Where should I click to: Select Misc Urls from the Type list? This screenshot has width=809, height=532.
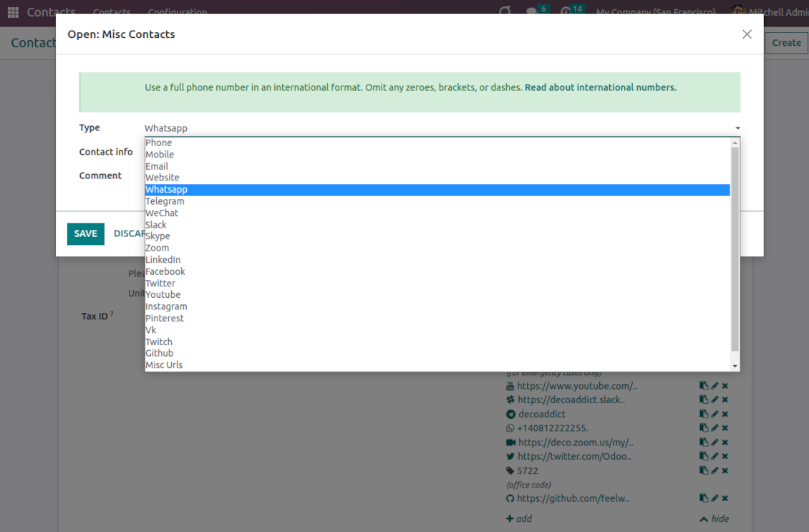437,365
